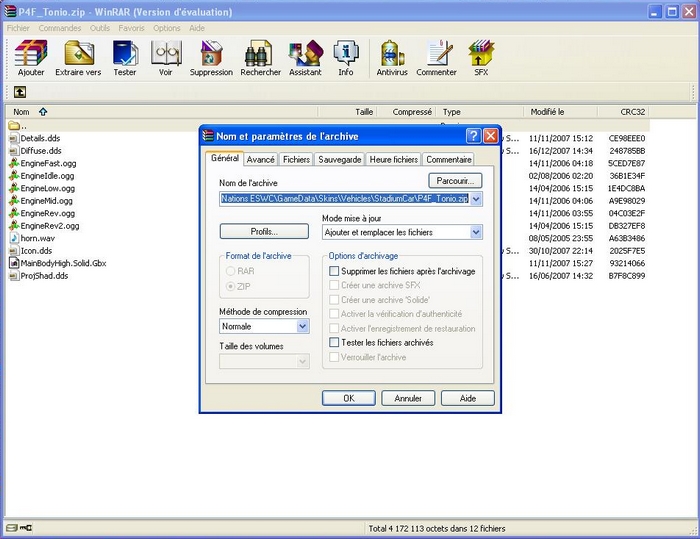Click the Aide button in dialog
Viewport: 700px width, 539px height.
tap(468, 398)
